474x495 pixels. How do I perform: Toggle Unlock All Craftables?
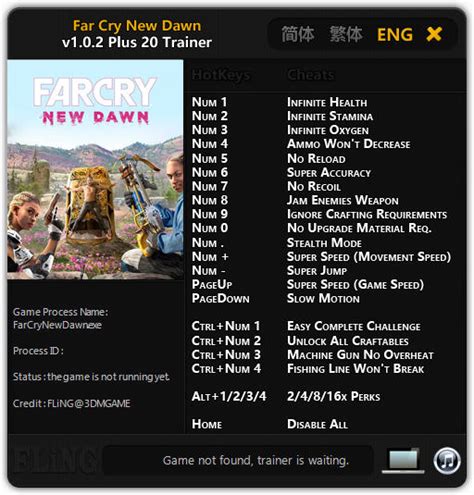pos(348,340)
